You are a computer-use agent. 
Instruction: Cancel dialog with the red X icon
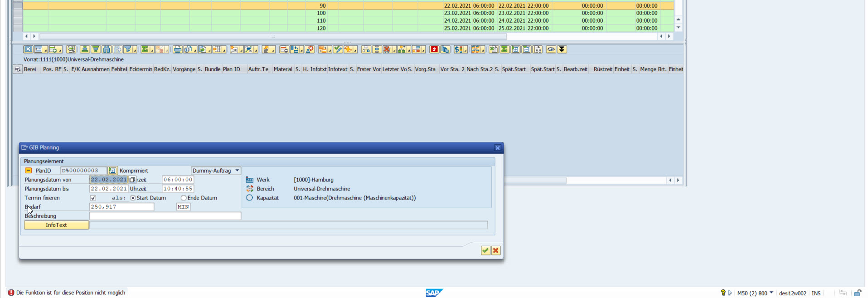coord(496,250)
